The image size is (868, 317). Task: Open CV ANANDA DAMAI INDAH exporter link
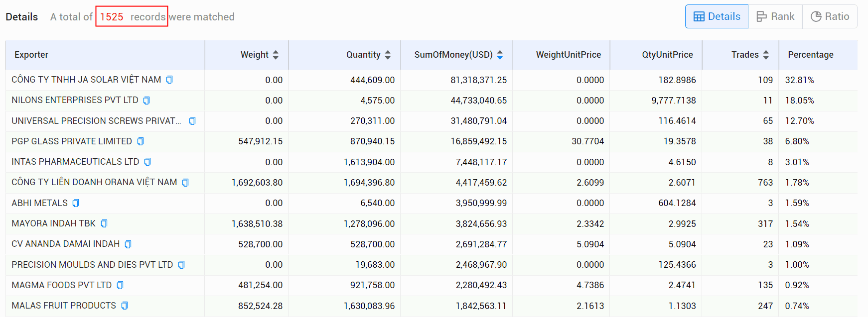pos(66,244)
